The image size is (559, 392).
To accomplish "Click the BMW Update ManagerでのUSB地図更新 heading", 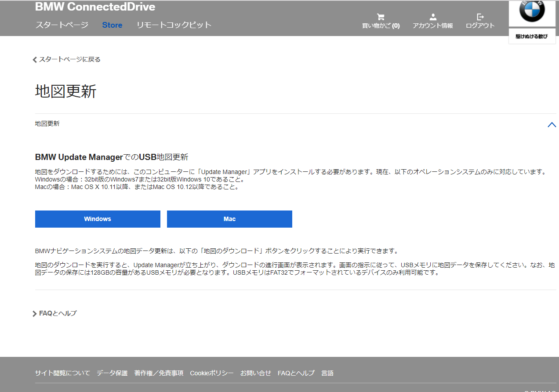I will click(x=112, y=157).
